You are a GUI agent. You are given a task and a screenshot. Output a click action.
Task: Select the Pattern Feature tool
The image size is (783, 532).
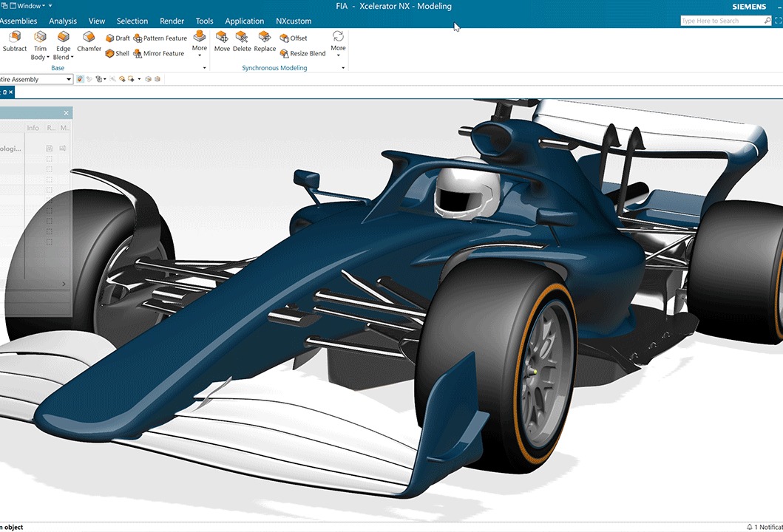coord(160,38)
